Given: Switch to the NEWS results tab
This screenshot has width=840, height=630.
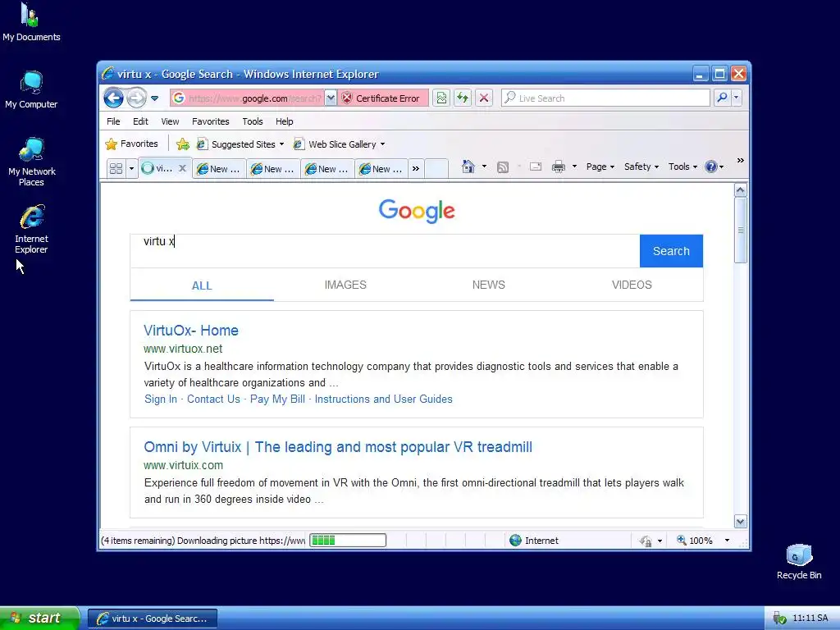Looking at the screenshot, I should (x=489, y=285).
